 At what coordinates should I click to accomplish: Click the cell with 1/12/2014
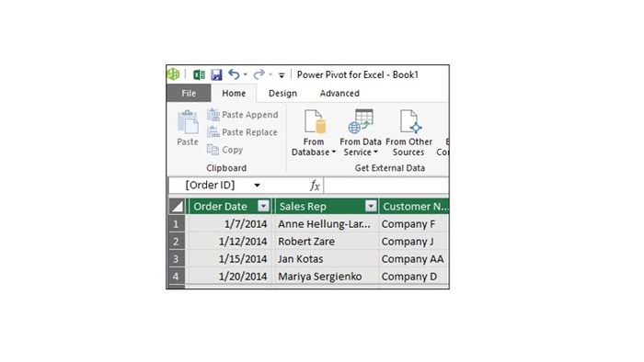click(229, 242)
